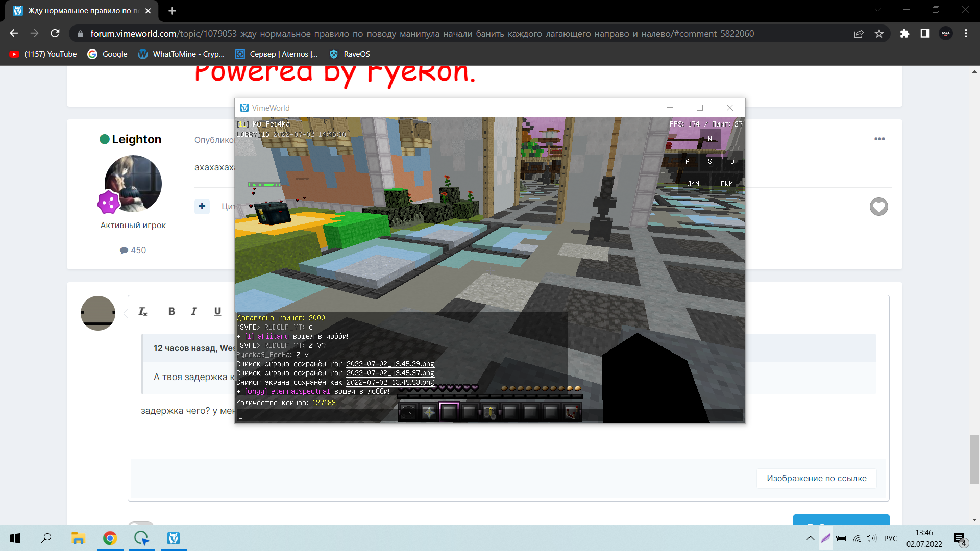The height and width of the screenshot is (551, 980).
Task: Open the browser extensions puzzle icon
Action: [904, 33]
